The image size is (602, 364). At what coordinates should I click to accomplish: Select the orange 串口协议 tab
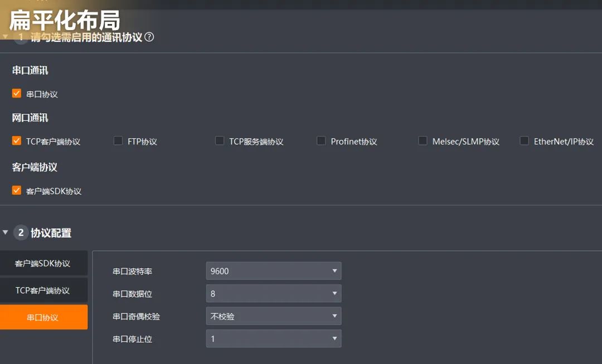pyautogui.click(x=43, y=317)
